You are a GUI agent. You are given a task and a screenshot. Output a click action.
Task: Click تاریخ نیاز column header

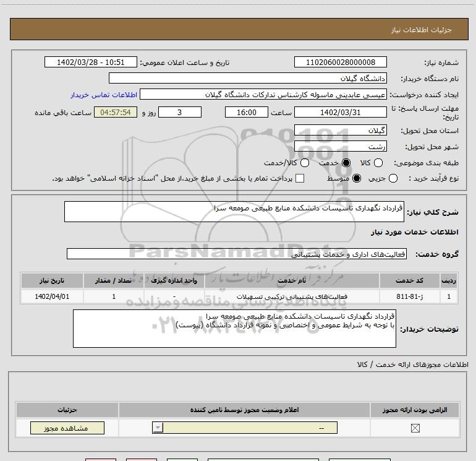click(x=52, y=280)
